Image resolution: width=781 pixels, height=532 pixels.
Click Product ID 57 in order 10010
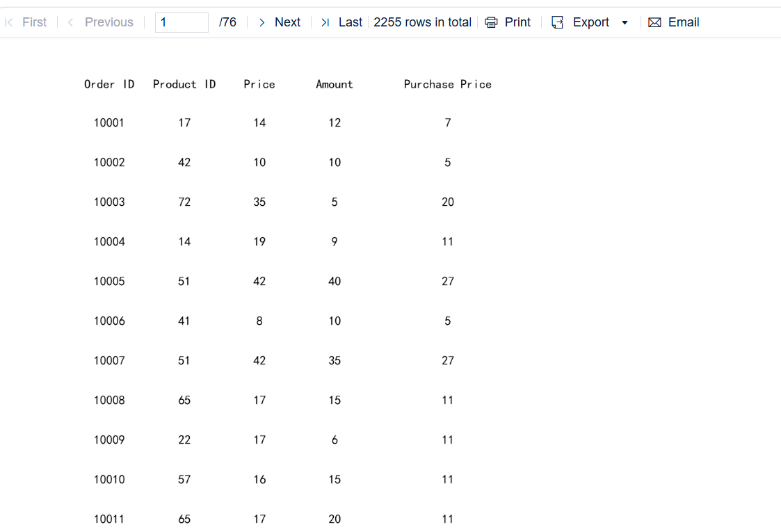pos(184,479)
